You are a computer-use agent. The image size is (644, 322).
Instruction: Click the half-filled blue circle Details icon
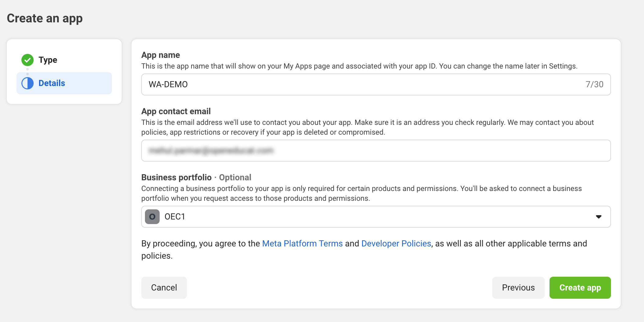coord(28,83)
